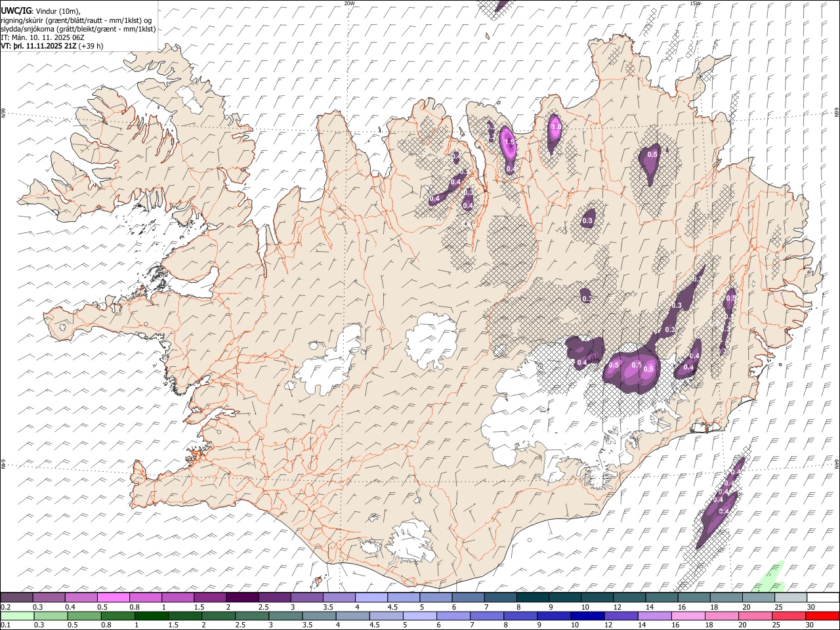Click the '3.5' label in the upper legend row
The image size is (840, 630).
pyautogui.click(x=328, y=607)
